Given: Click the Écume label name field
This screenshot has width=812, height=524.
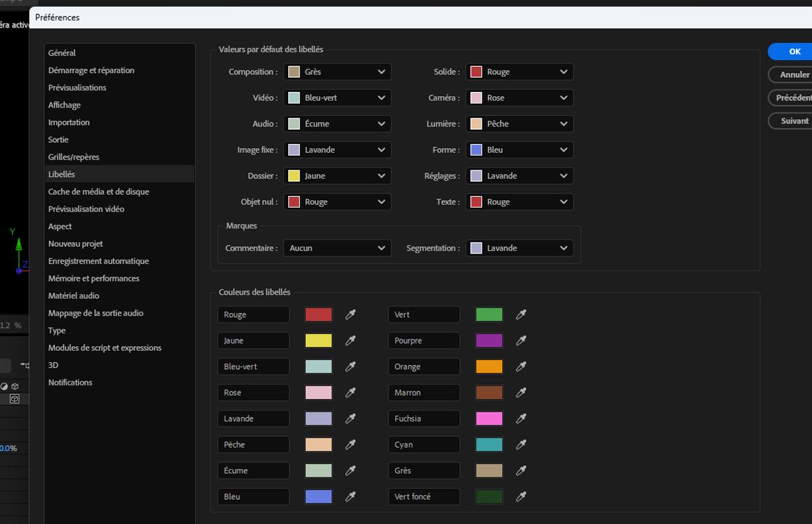Looking at the screenshot, I should (253, 471).
